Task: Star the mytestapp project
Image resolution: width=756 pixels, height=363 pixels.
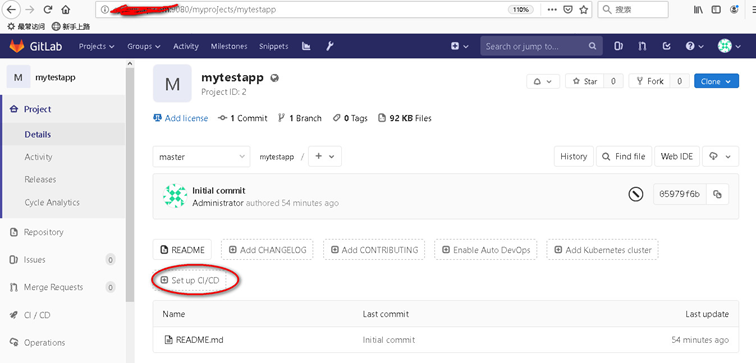Action: click(584, 81)
